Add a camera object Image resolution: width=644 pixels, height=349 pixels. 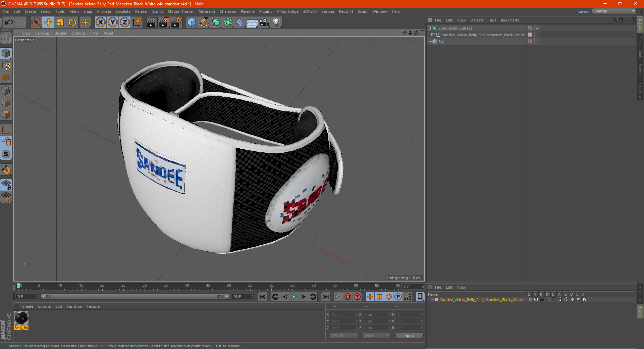click(x=264, y=22)
